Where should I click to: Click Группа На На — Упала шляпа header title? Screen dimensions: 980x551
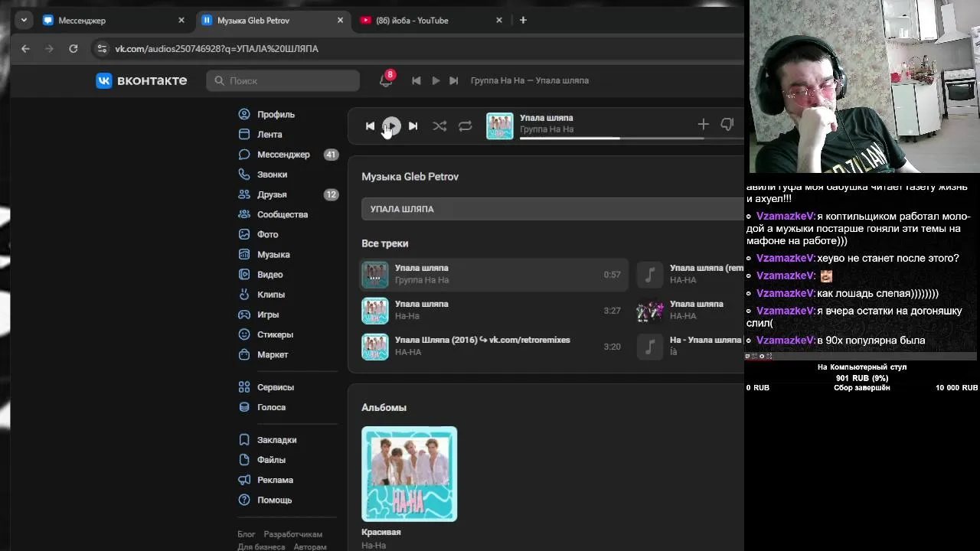pos(530,80)
